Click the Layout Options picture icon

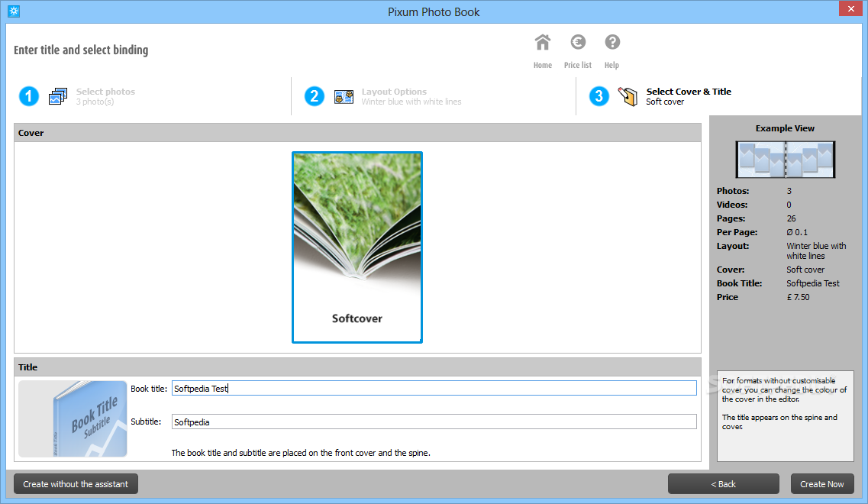click(x=344, y=97)
